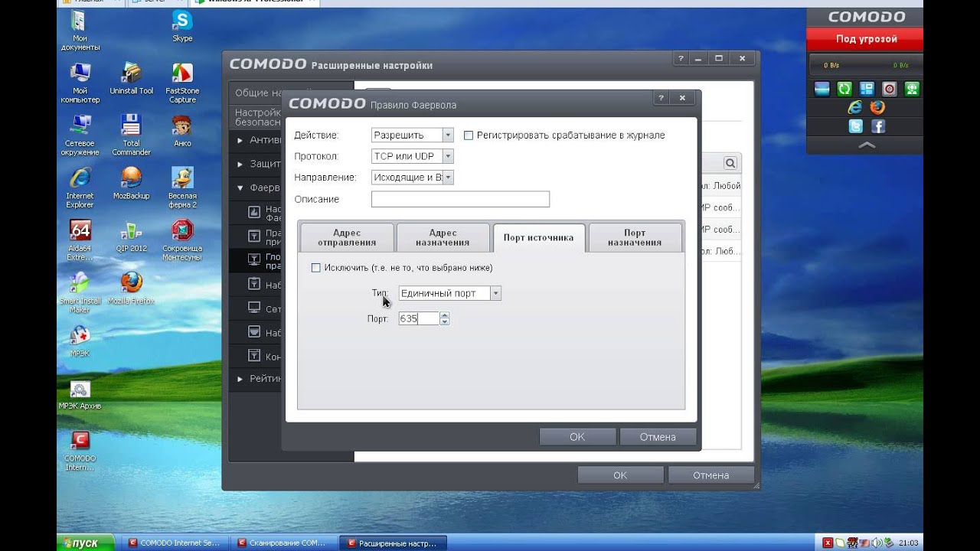
Task: Open the Анко desktop icon
Action: (182, 130)
